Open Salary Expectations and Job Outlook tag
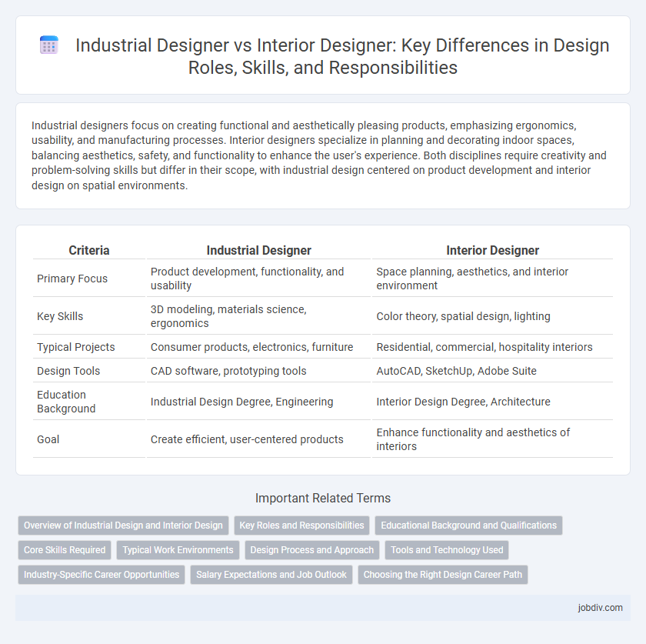 click(271, 575)
